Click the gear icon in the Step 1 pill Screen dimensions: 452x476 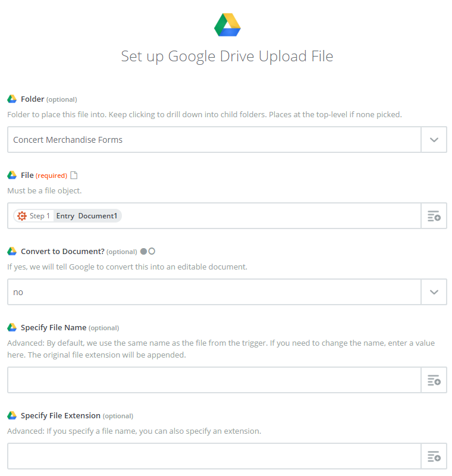click(x=22, y=216)
